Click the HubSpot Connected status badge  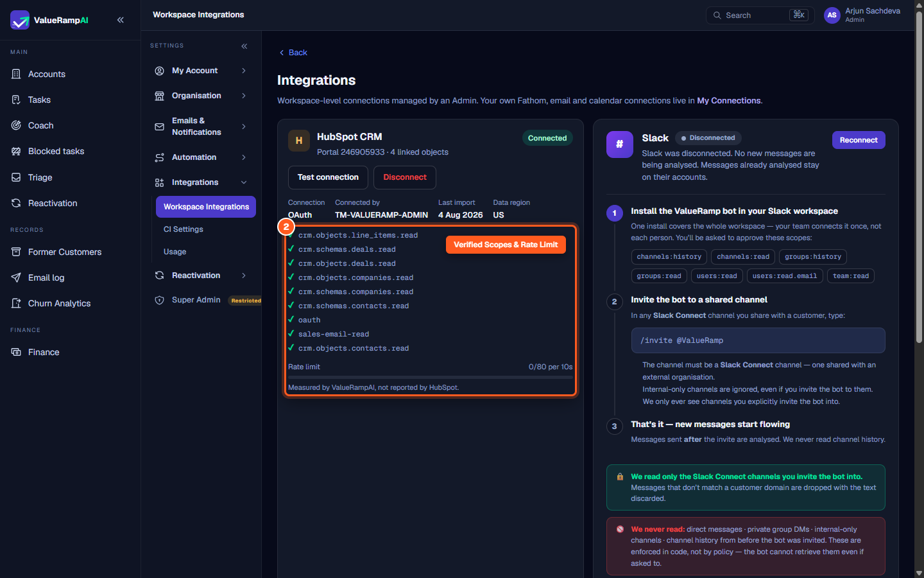(547, 138)
